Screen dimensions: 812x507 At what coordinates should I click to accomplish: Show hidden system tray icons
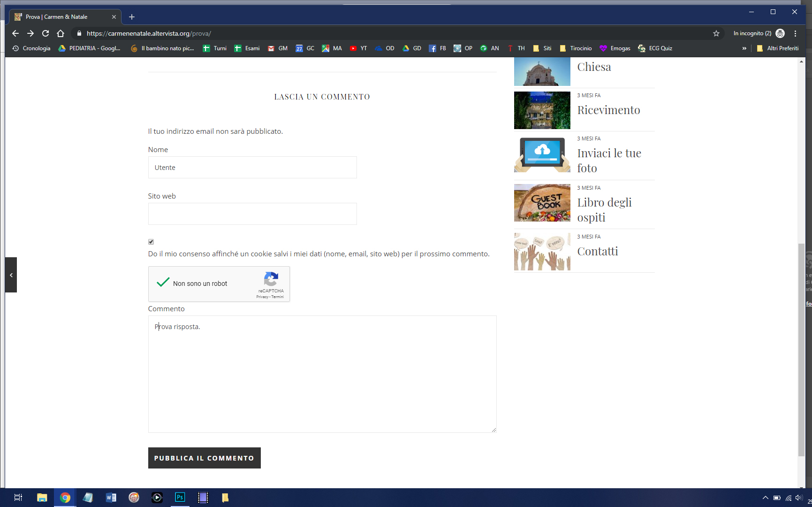click(766, 498)
